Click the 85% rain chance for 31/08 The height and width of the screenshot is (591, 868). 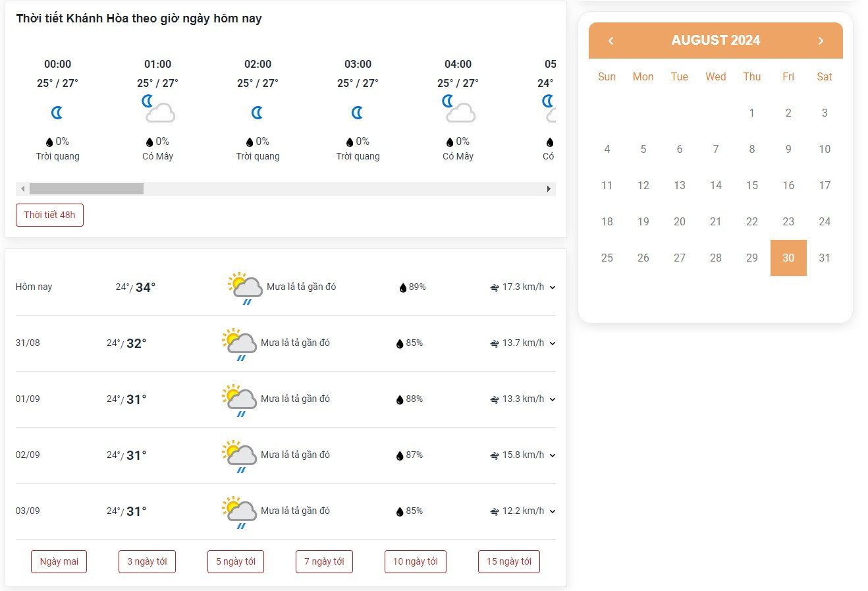click(414, 343)
